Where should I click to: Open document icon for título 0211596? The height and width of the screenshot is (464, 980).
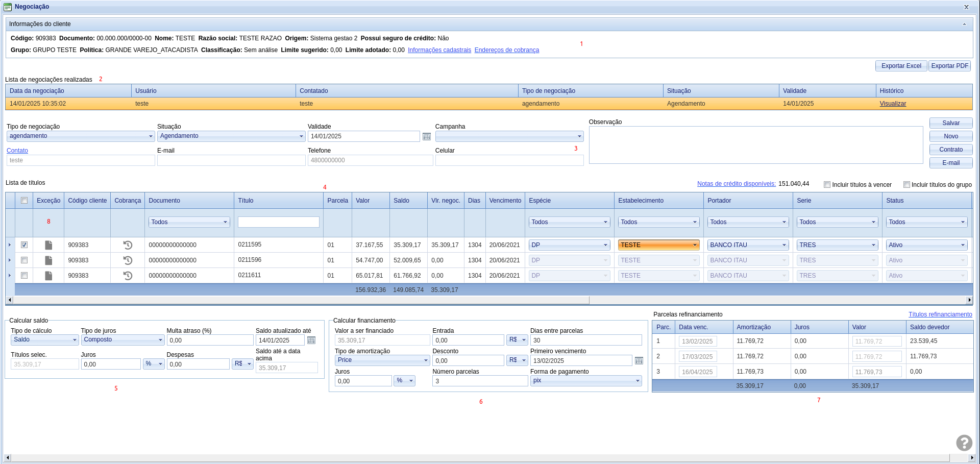coord(48,260)
